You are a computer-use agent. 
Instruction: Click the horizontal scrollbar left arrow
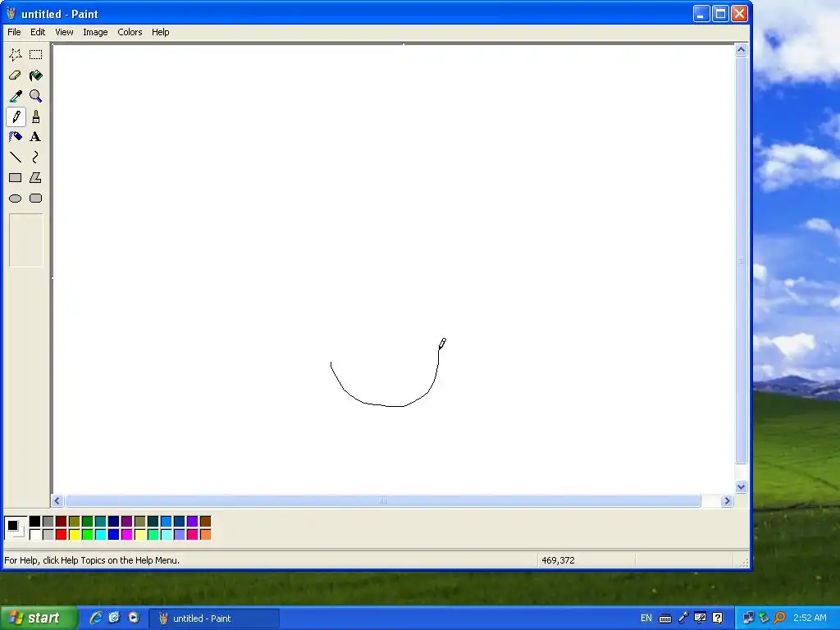[x=57, y=501]
